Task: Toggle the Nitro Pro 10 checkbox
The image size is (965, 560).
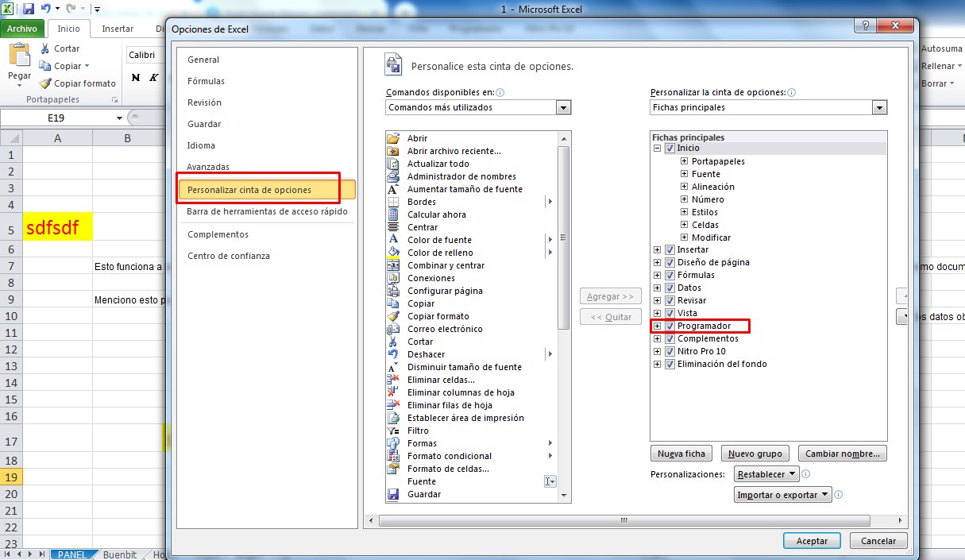Action: point(670,352)
